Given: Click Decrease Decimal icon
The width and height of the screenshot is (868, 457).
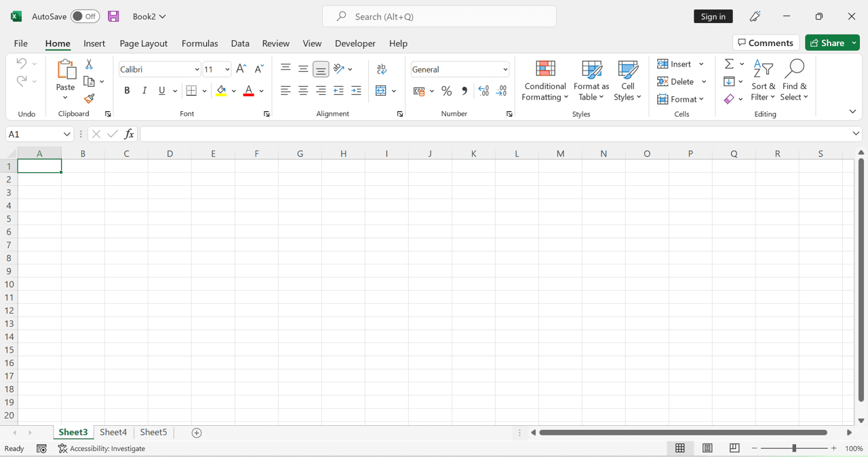Looking at the screenshot, I should pos(502,91).
